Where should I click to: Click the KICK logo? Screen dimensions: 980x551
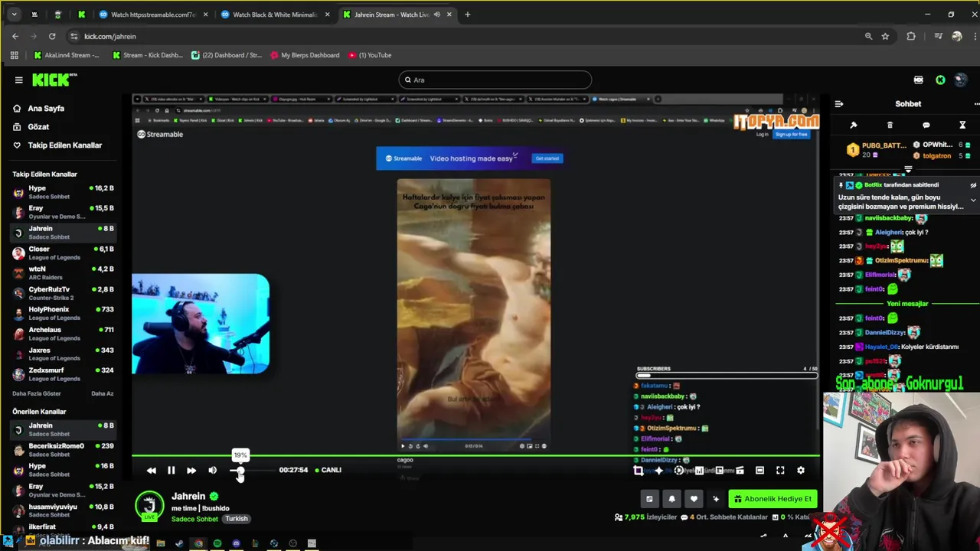54,80
